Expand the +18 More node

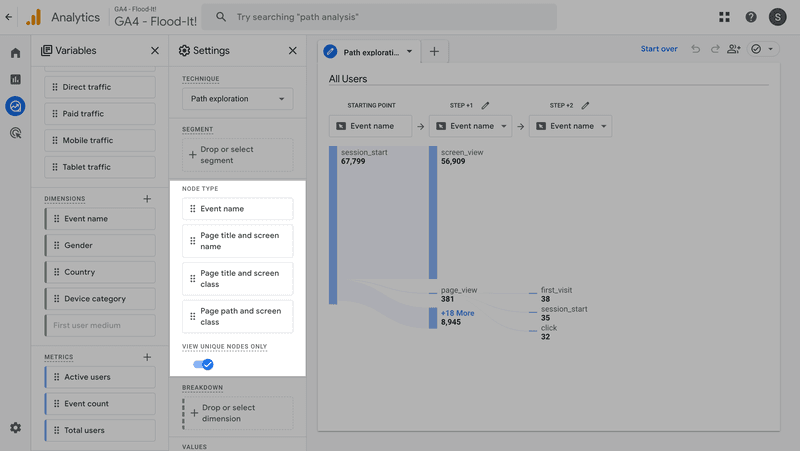[458, 313]
